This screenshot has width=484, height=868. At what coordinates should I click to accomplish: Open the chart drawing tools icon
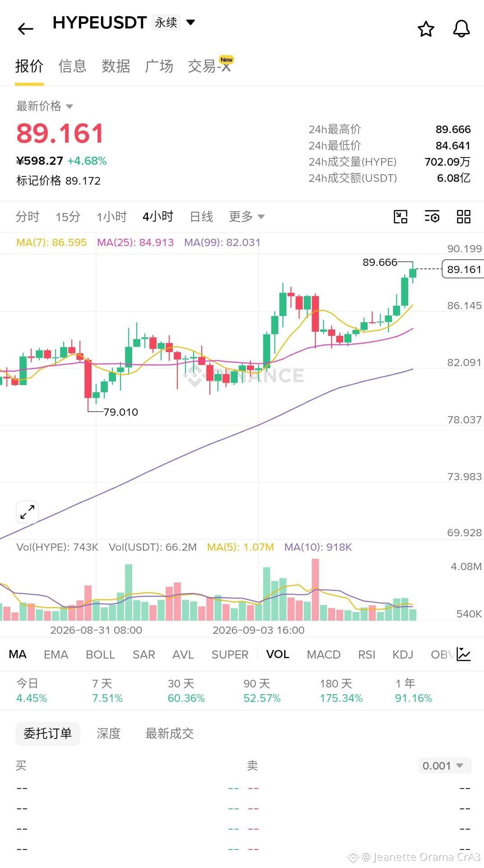[401, 217]
